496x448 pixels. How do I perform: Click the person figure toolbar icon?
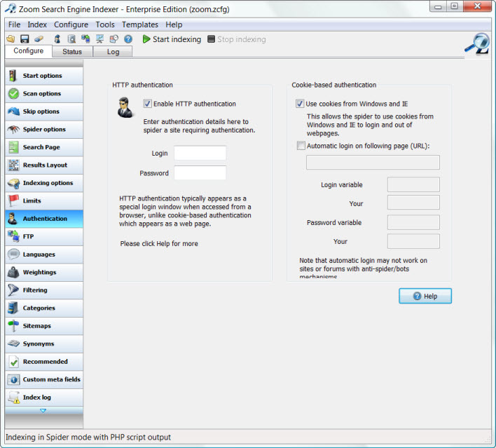point(57,39)
